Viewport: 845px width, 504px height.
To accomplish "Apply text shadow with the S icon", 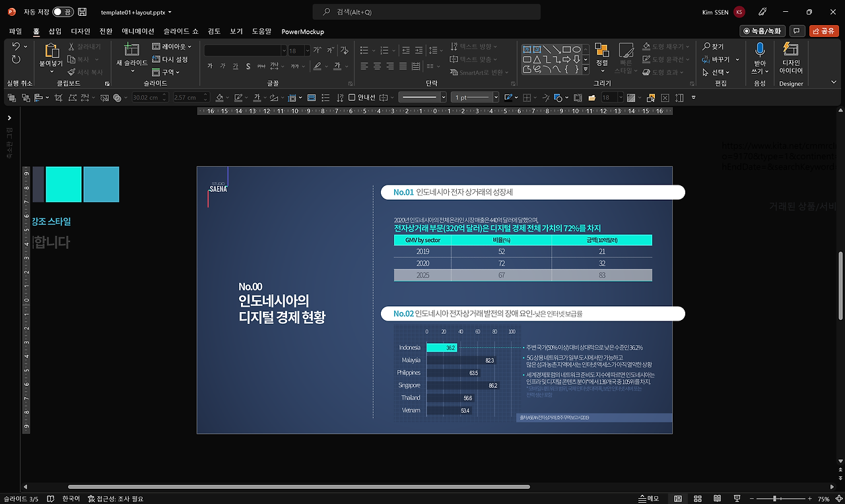I will [248, 66].
